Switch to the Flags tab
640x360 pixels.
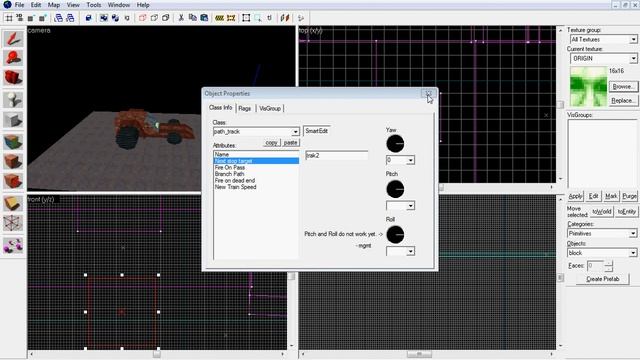244,109
